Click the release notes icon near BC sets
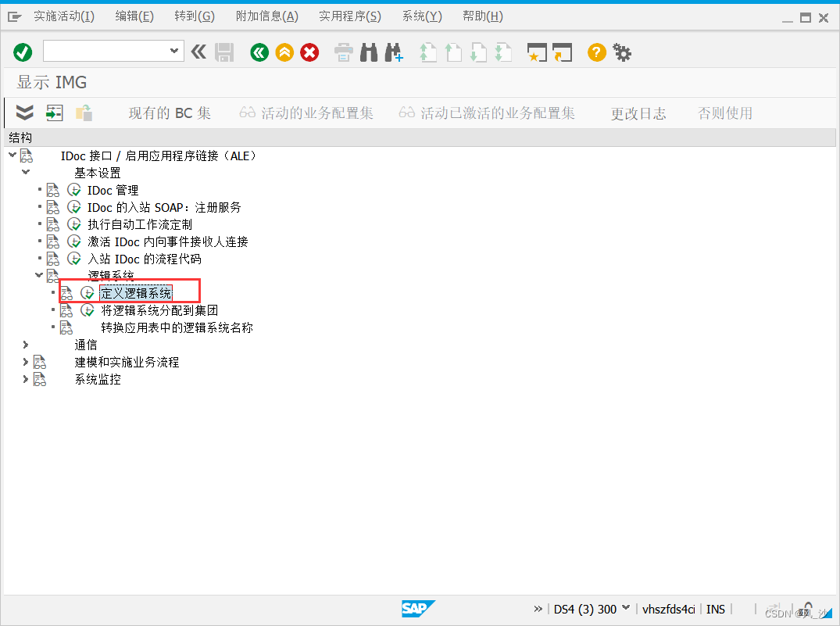Screen dimensions: 840x626 [x=84, y=113]
